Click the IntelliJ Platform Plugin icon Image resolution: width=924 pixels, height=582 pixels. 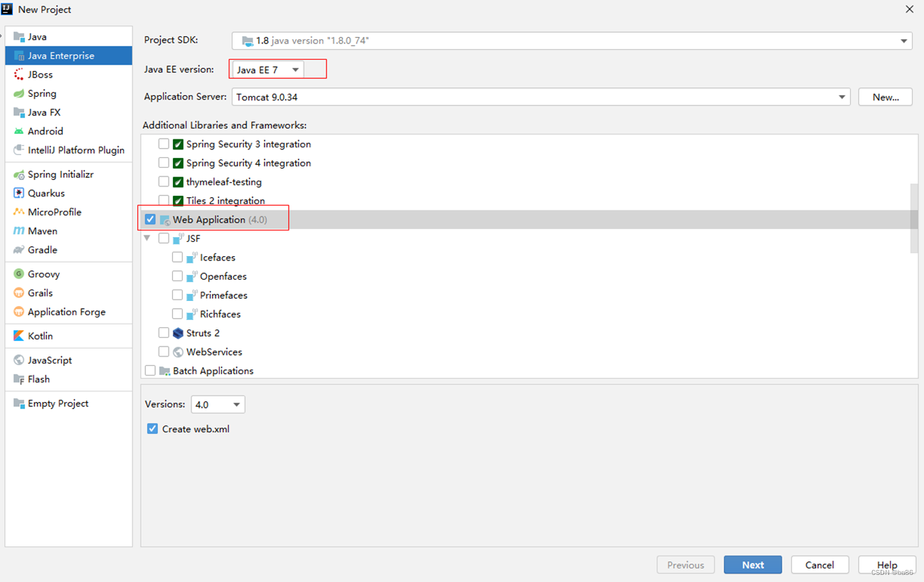tap(19, 150)
